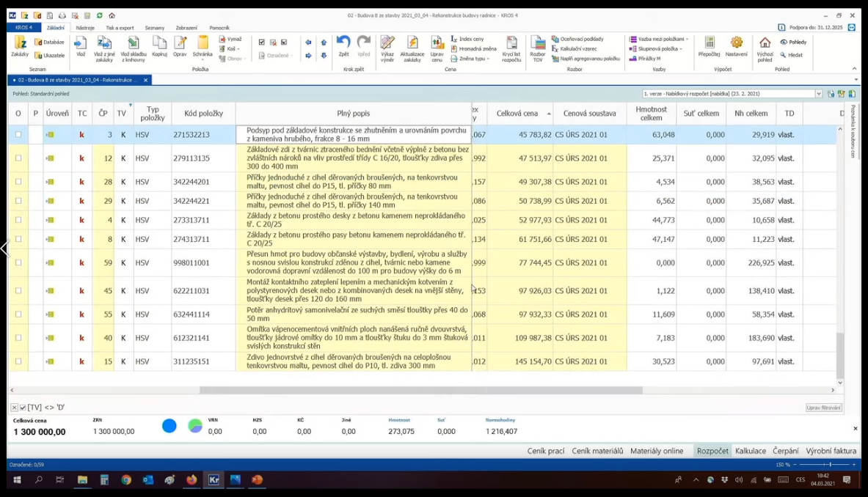868x497 pixels.
Task: Tick checkbox for row ČP 3
Action: click(x=18, y=134)
